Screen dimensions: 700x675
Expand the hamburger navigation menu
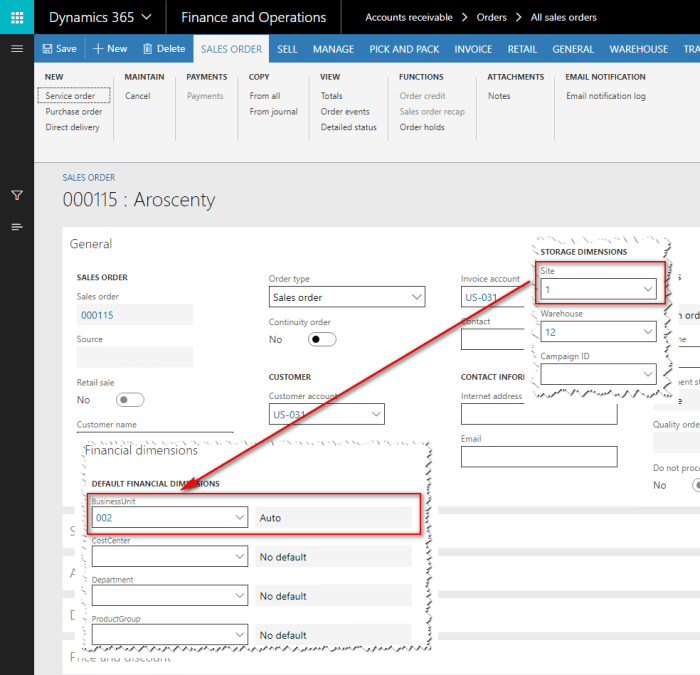(x=17, y=49)
